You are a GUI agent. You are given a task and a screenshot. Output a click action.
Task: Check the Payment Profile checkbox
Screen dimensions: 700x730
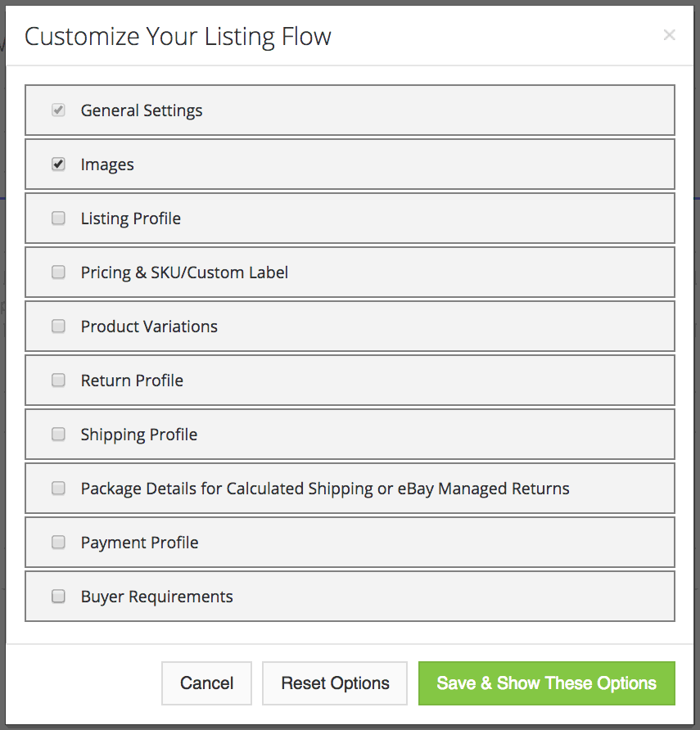click(58, 543)
